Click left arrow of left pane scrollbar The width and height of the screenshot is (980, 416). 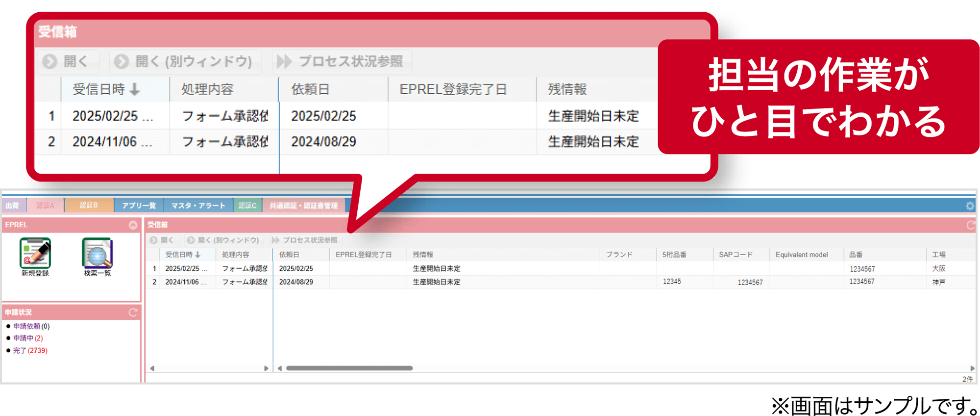(152, 368)
